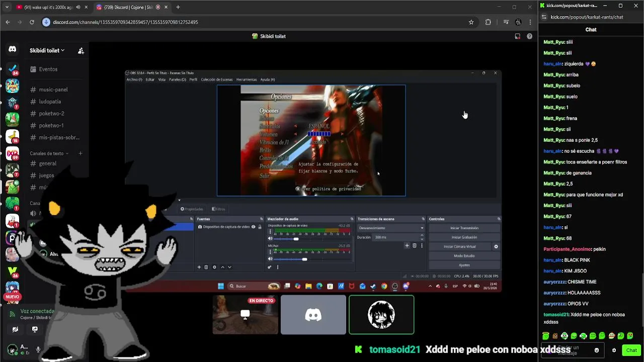Viewport: 644px width, 362px height.
Task: Toggle Modo Estudio in OBS controls
Action: point(464,256)
